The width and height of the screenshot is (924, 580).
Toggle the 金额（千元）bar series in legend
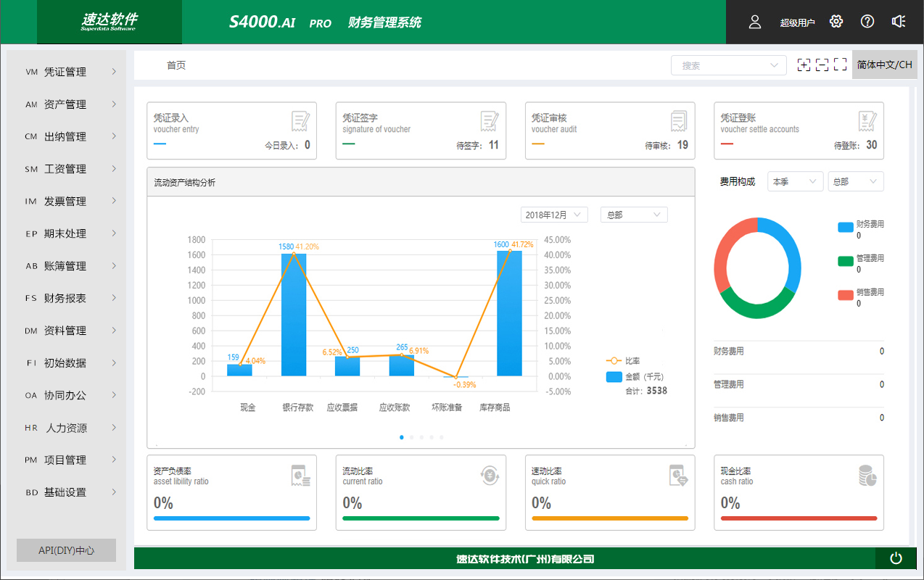coord(635,377)
